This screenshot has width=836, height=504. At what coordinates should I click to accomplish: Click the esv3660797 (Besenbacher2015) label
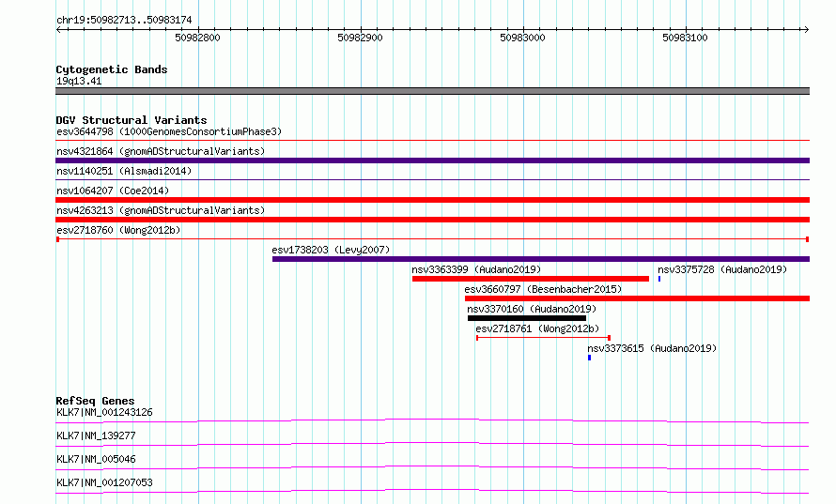(x=543, y=289)
